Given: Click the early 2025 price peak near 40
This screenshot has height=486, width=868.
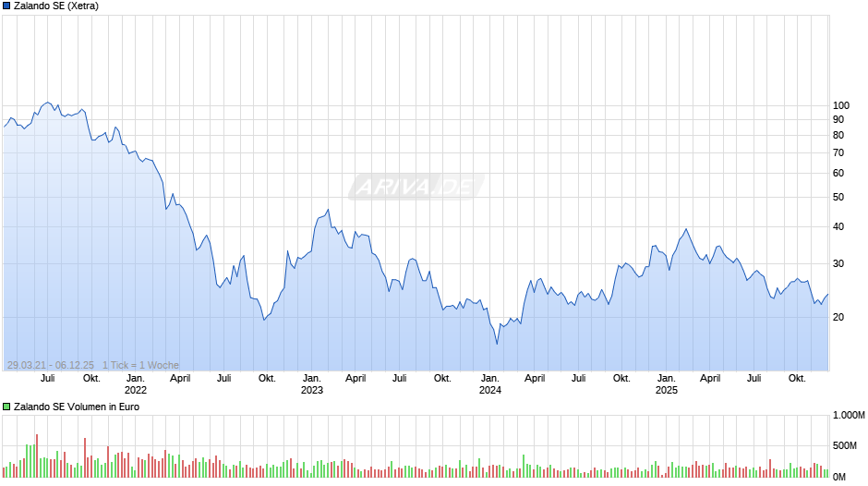Looking at the screenshot, I should [686, 229].
